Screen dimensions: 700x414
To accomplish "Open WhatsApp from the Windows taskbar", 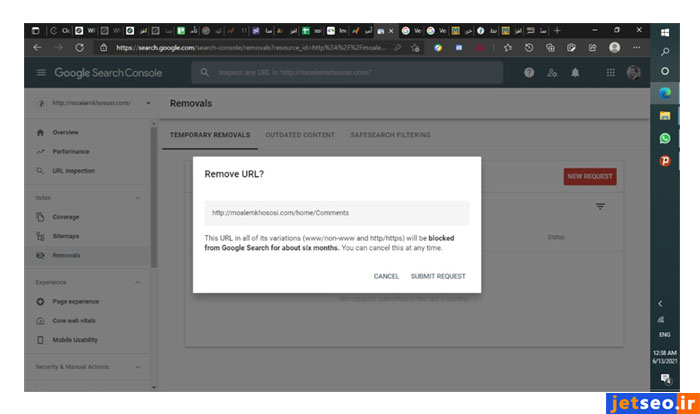I will (665, 138).
